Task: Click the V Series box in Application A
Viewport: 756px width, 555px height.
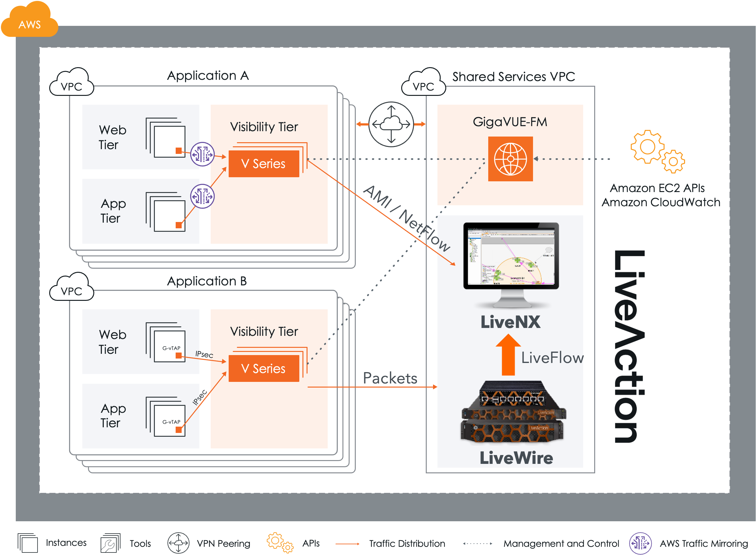Action: (264, 164)
